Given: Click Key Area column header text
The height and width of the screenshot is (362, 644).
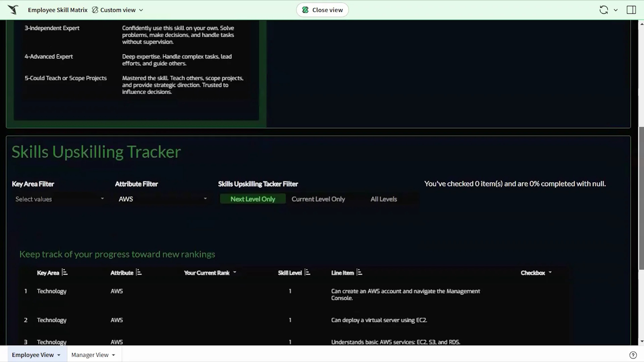Looking at the screenshot, I should click(48, 273).
